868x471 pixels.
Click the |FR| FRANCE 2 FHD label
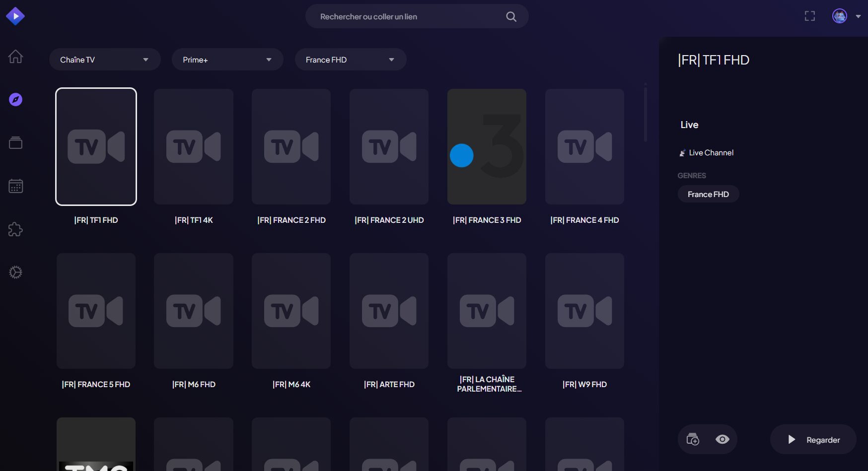(291, 220)
